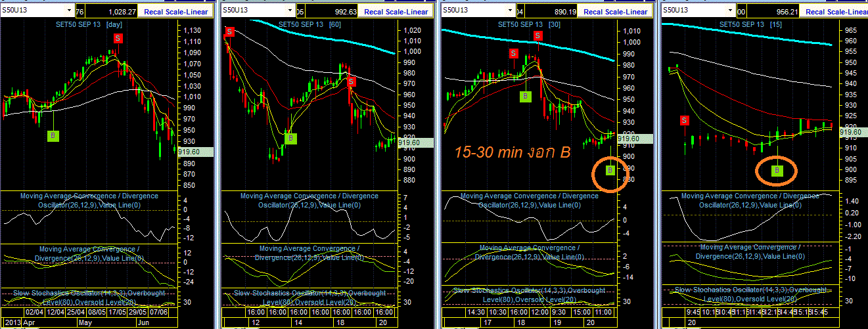Click the SET50 SEP 13 [15] chart title

752,24
